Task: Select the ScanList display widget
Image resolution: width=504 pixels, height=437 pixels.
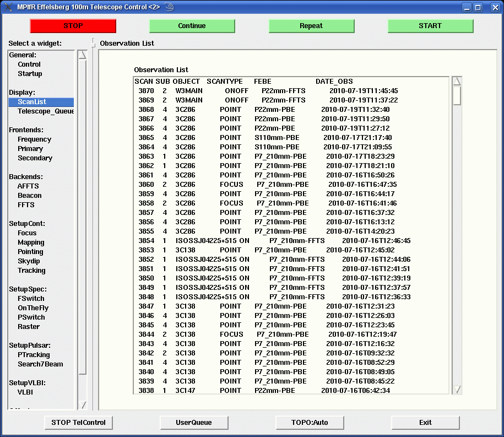Action: click(x=41, y=102)
